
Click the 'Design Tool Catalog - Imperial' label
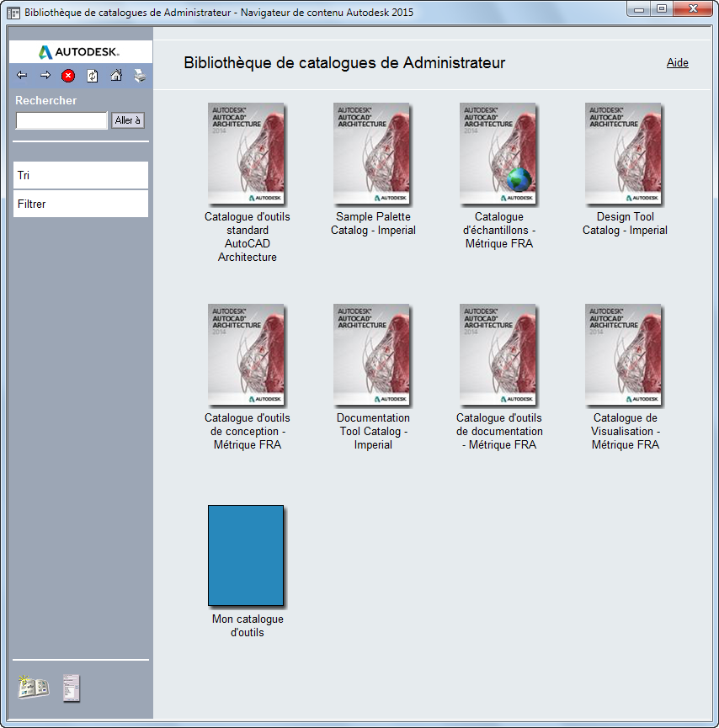pos(626,223)
